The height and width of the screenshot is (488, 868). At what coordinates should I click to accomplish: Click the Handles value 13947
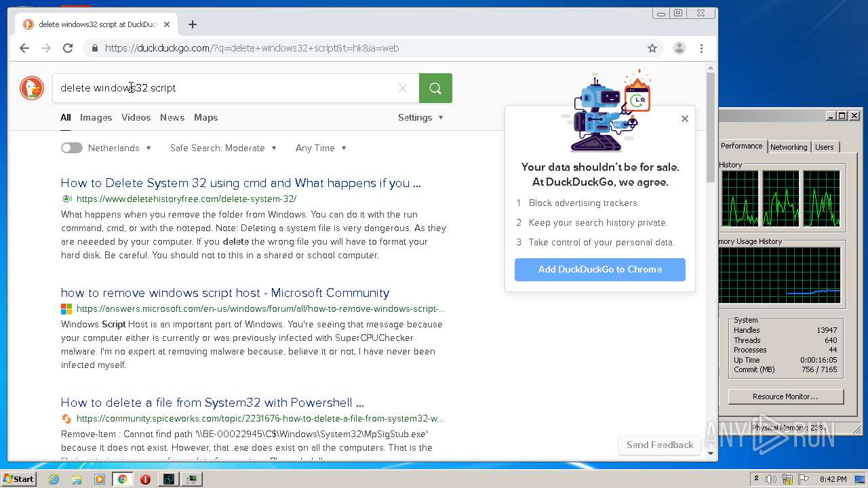(x=827, y=330)
